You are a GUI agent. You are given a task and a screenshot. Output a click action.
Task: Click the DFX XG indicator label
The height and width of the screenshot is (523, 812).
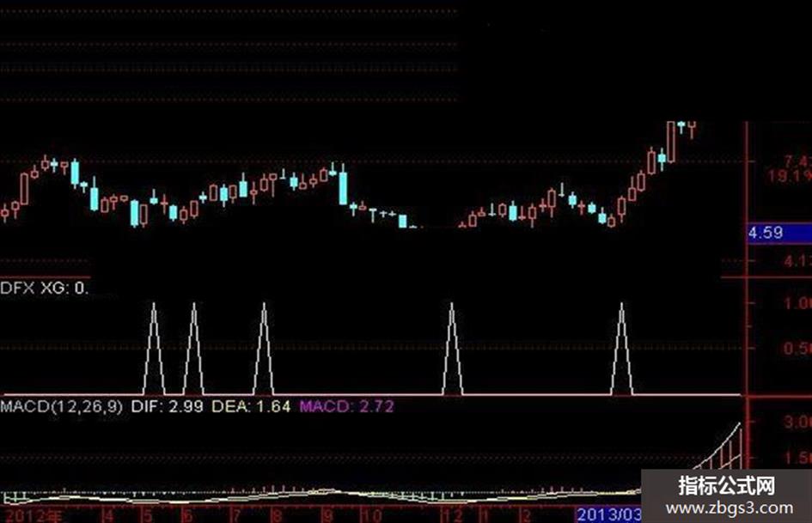[x=44, y=288]
